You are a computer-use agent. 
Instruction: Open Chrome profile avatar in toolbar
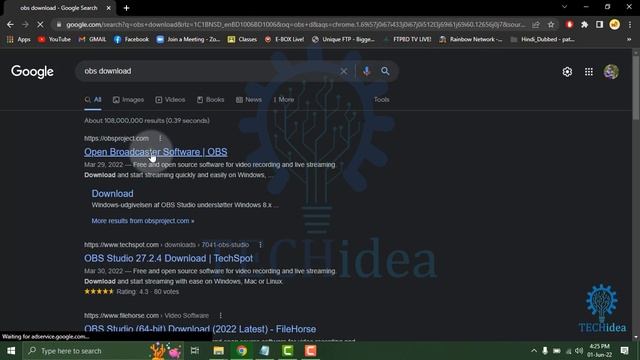click(x=614, y=24)
